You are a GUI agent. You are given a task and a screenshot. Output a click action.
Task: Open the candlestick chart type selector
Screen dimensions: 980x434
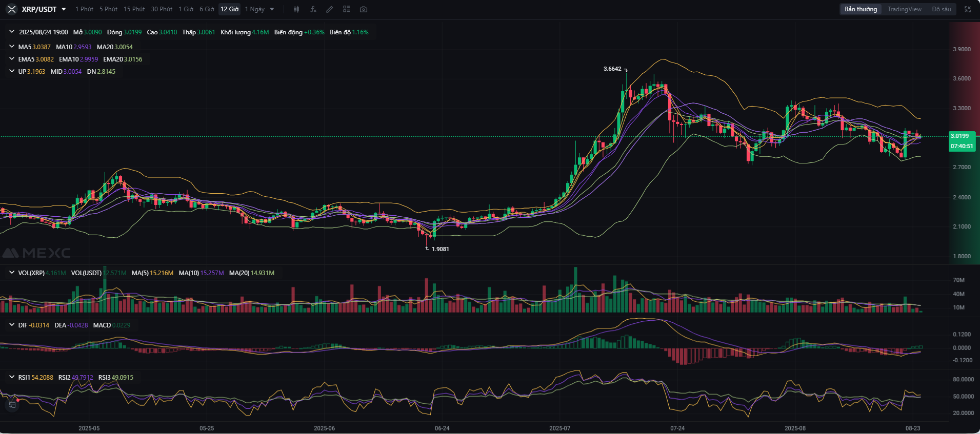point(296,9)
